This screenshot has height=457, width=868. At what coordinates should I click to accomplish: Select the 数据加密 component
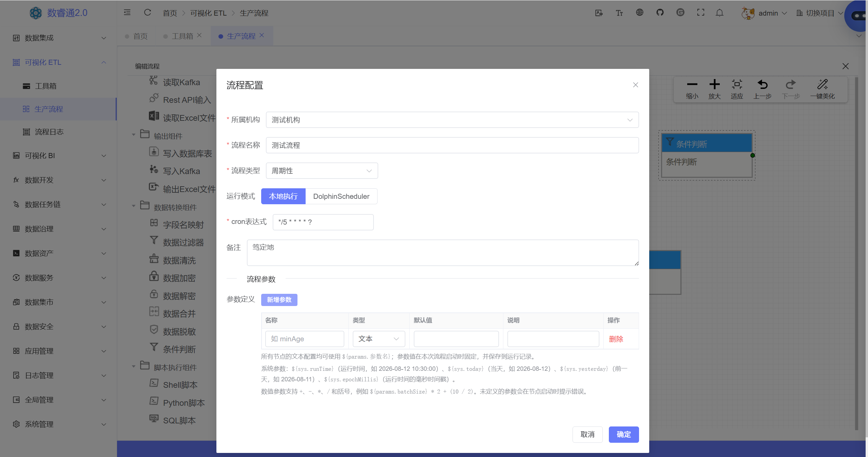173,278
